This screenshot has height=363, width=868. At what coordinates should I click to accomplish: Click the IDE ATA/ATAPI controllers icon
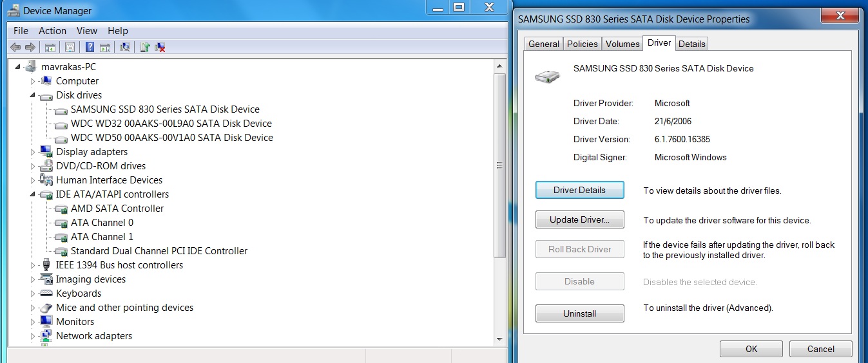point(46,194)
